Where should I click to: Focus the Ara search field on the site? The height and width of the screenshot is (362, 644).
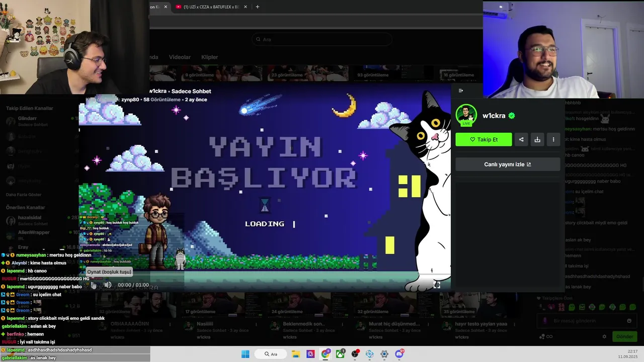[322, 39]
